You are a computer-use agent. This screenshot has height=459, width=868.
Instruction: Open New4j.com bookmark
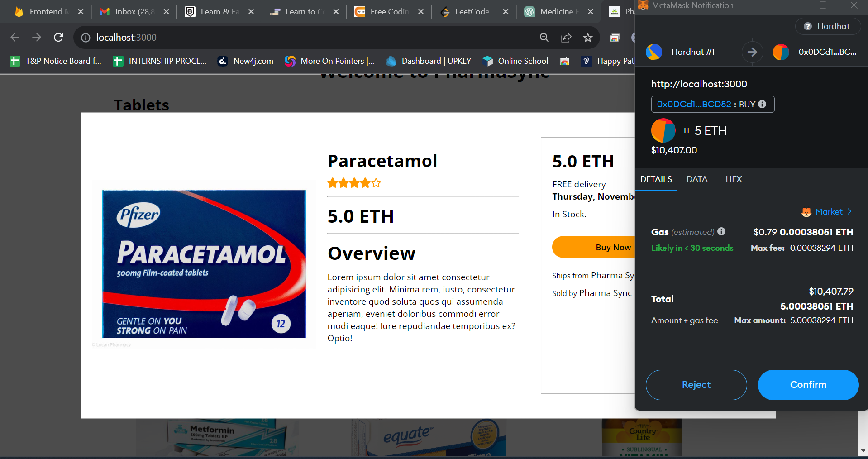click(x=246, y=61)
